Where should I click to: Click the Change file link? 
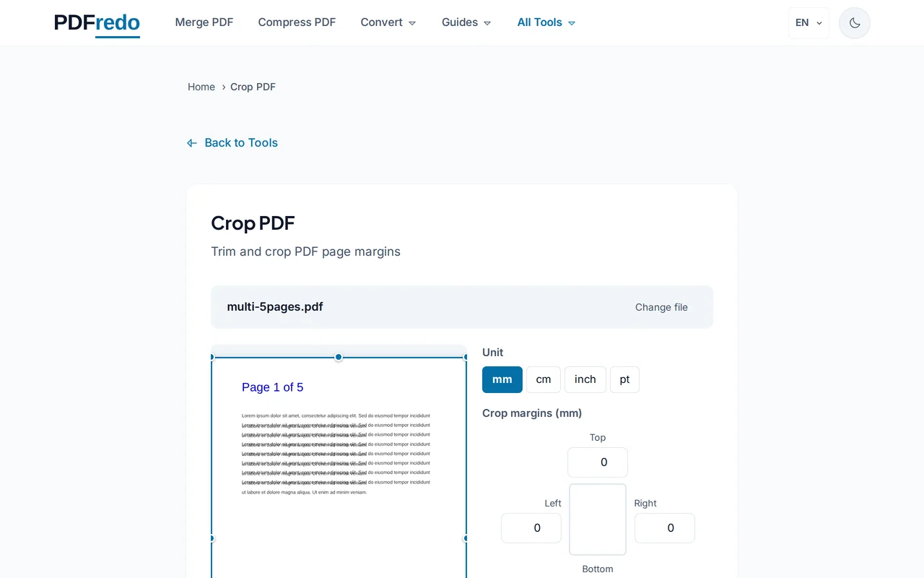(661, 307)
